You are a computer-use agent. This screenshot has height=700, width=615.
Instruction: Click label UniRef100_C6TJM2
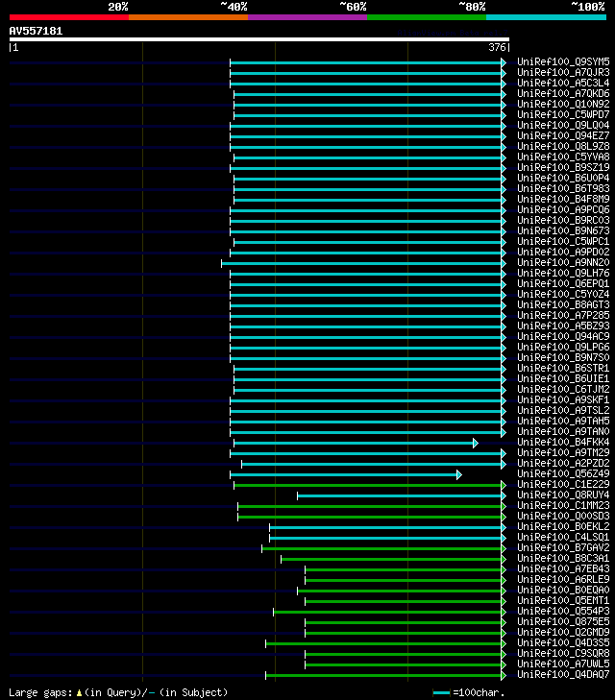[563, 389]
